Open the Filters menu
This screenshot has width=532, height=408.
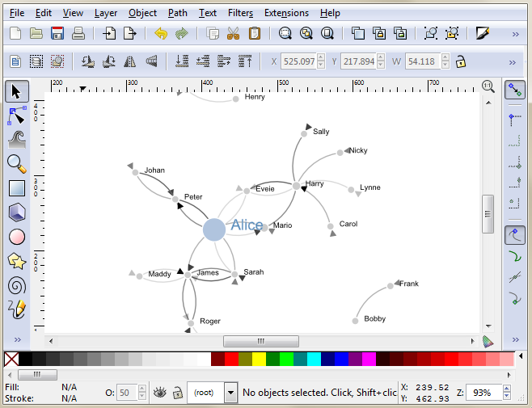[x=240, y=13]
